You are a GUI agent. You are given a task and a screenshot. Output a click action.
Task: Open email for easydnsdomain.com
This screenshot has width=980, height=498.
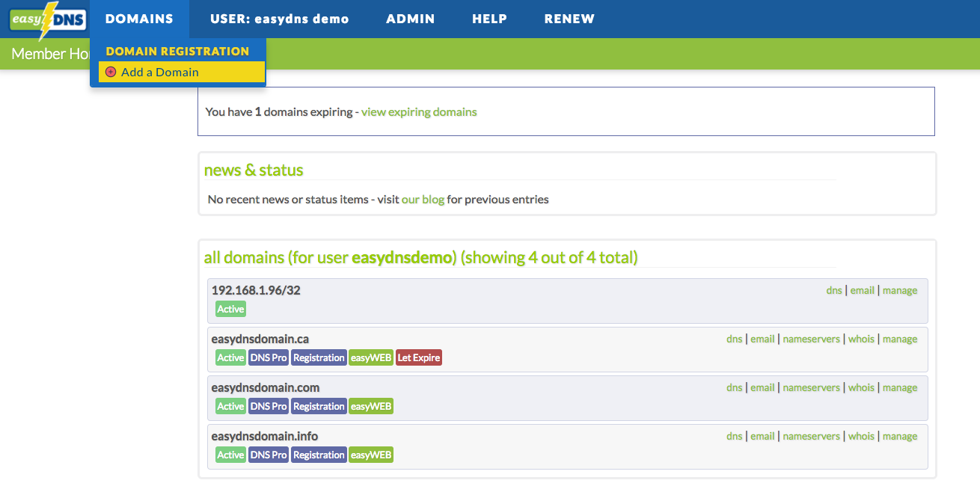point(762,388)
